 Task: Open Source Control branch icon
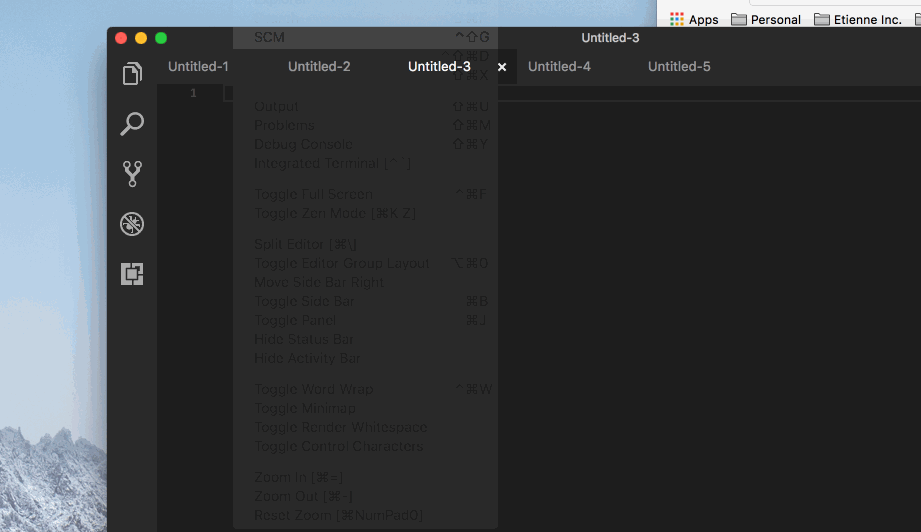132,174
